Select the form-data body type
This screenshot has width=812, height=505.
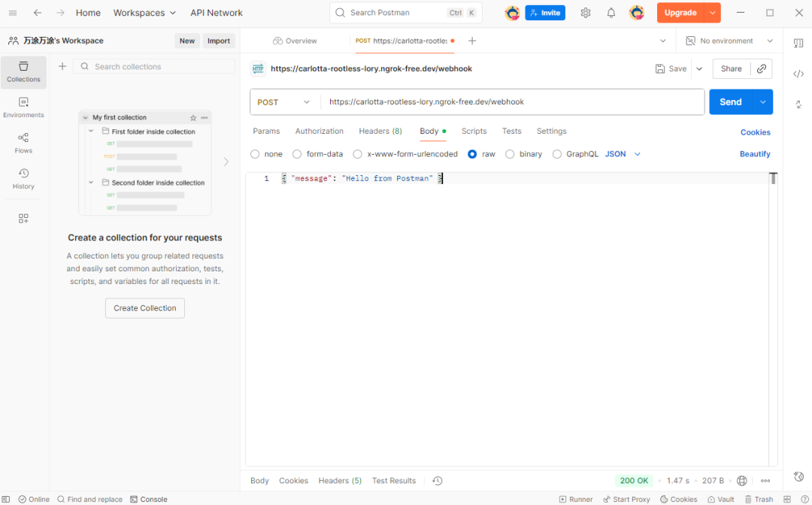(297, 154)
